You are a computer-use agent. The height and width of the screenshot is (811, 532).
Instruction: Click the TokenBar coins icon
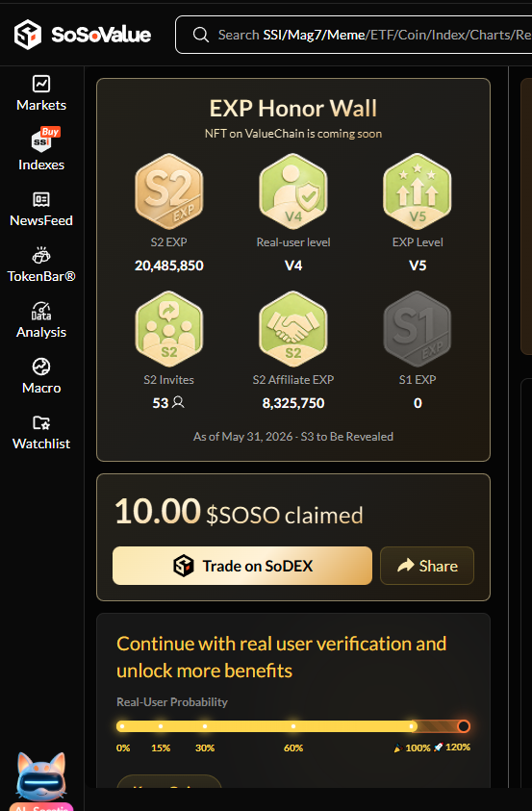point(41,256)
